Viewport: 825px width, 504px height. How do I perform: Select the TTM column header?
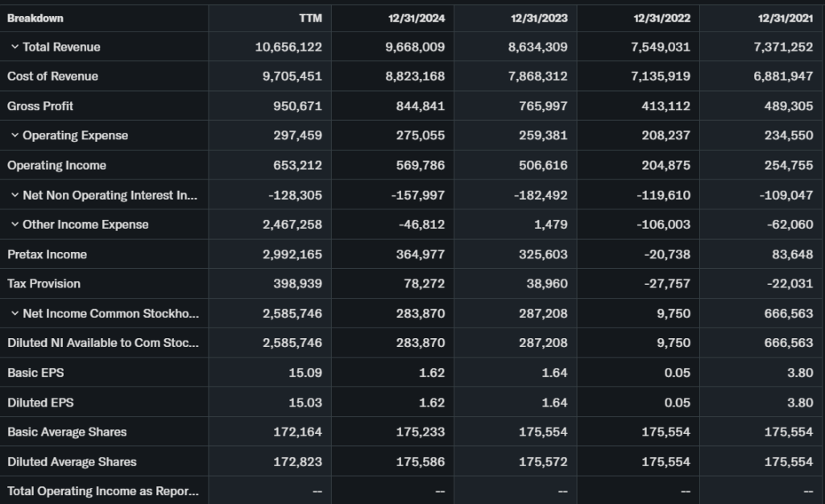tap(309, 18)
